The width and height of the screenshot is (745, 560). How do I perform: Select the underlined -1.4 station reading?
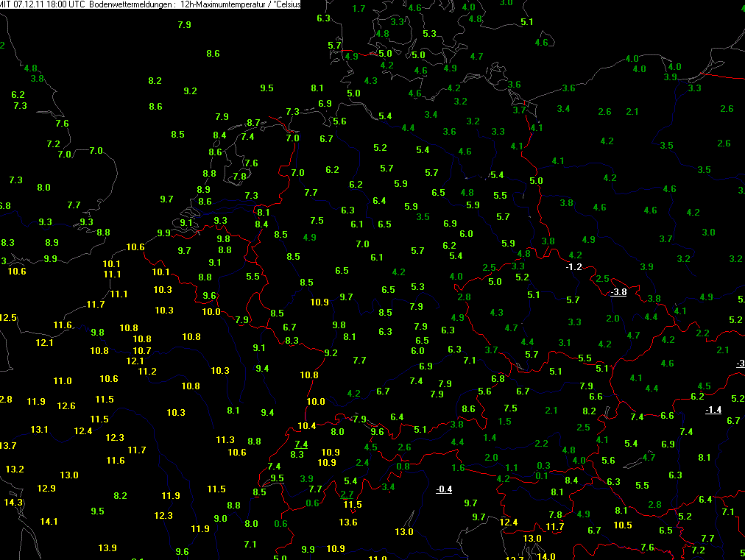[713, 410]
